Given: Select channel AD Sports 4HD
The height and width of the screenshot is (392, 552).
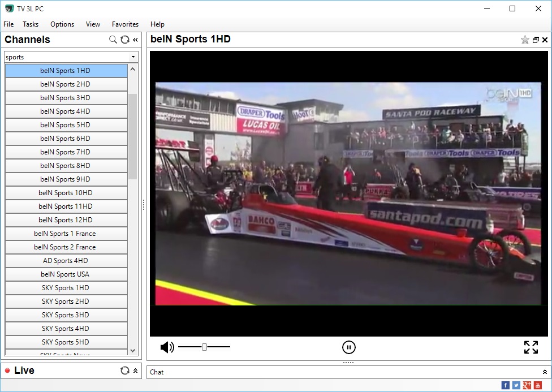Looking at the screenshot, I should tap(66, 261).
